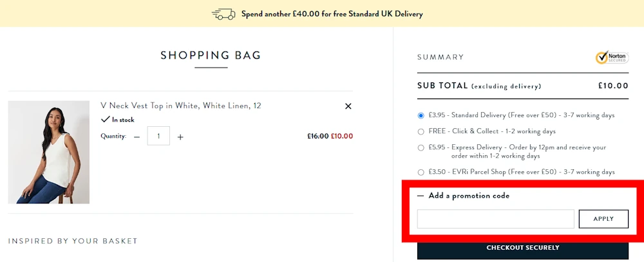
Task: Click the Norton Secured badge
Action: 611,57
